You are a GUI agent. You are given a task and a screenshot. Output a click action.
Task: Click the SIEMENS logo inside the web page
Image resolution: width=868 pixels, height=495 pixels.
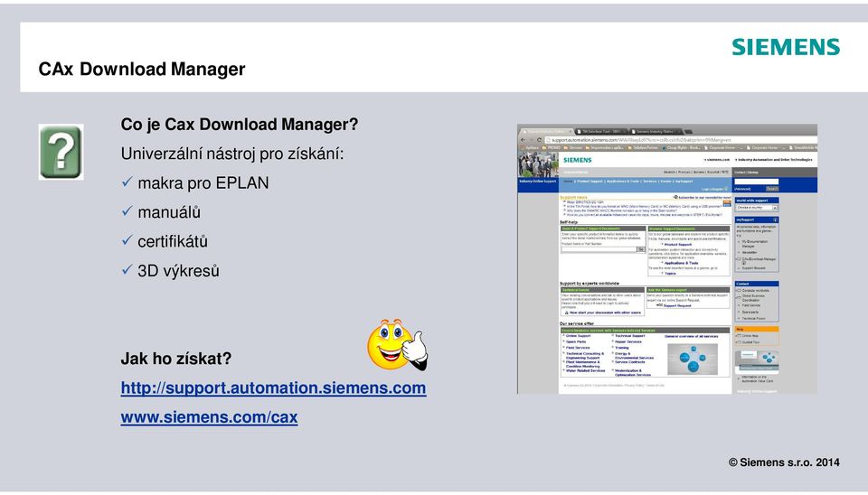point(578,160)
